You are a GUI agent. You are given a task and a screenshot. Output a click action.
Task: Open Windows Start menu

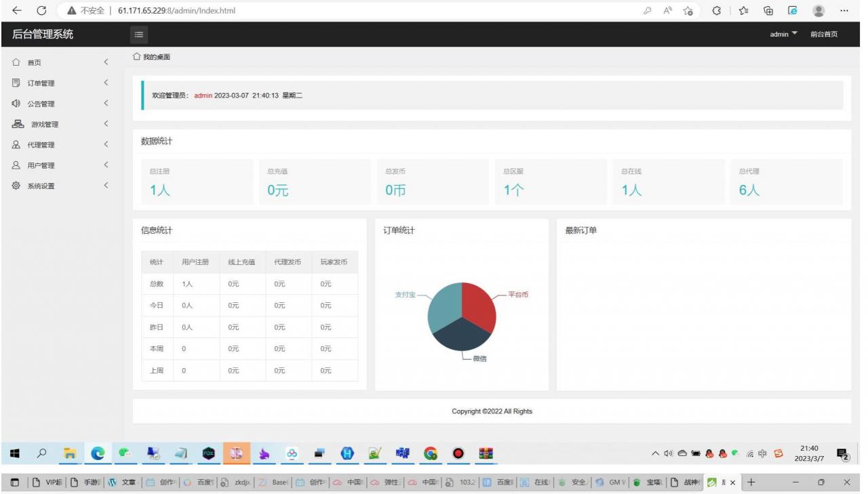click(x=15, y=454)
